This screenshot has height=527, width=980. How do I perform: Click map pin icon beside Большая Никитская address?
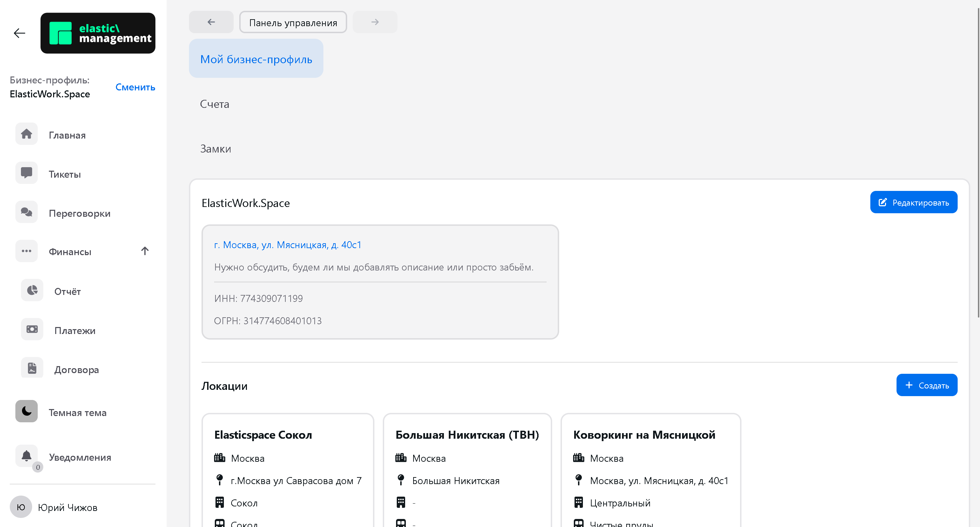401,480
